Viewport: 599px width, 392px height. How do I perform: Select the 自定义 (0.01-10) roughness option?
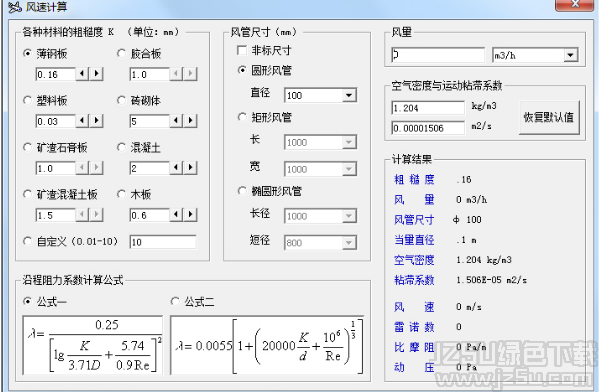coord(27,241)
